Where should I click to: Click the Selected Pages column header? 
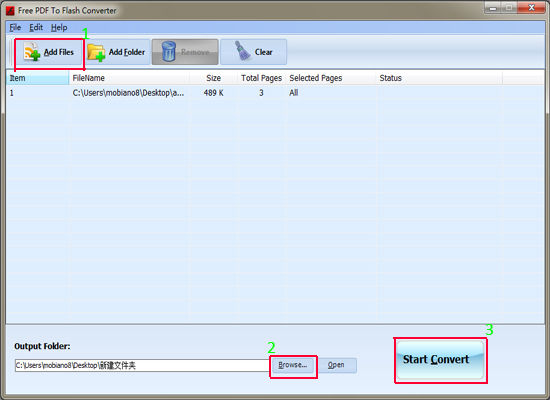click(x=331, y=78)
